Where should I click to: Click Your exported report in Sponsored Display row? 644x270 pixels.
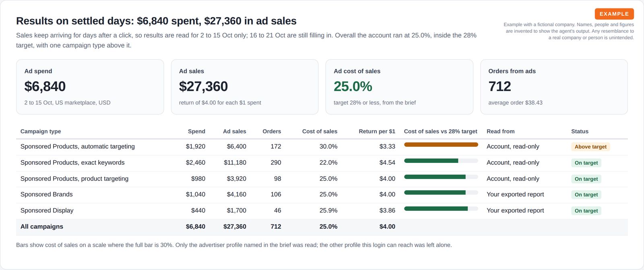coord(515,210)
